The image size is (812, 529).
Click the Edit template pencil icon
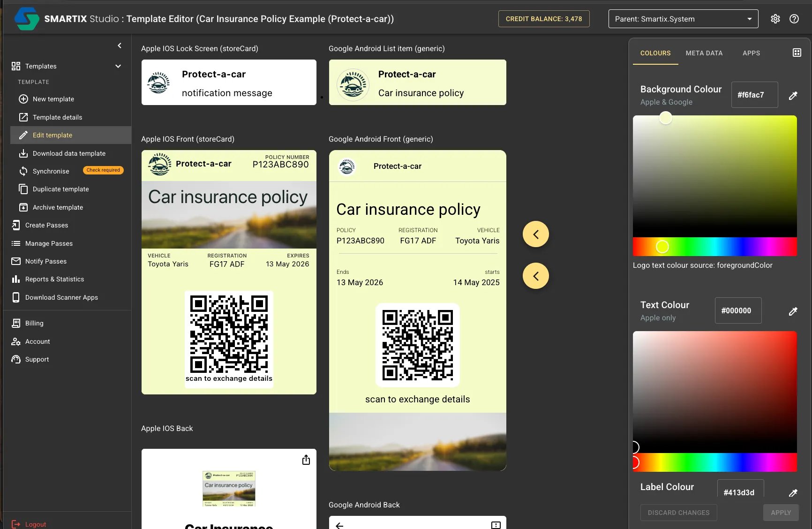(x=23, y=135)
